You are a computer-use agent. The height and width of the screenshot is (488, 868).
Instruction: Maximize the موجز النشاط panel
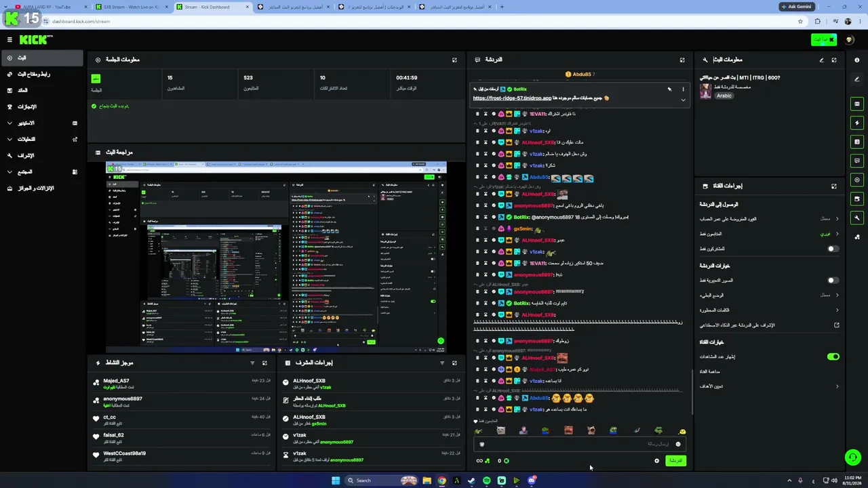pyautogui.click(x=264, y=363)
